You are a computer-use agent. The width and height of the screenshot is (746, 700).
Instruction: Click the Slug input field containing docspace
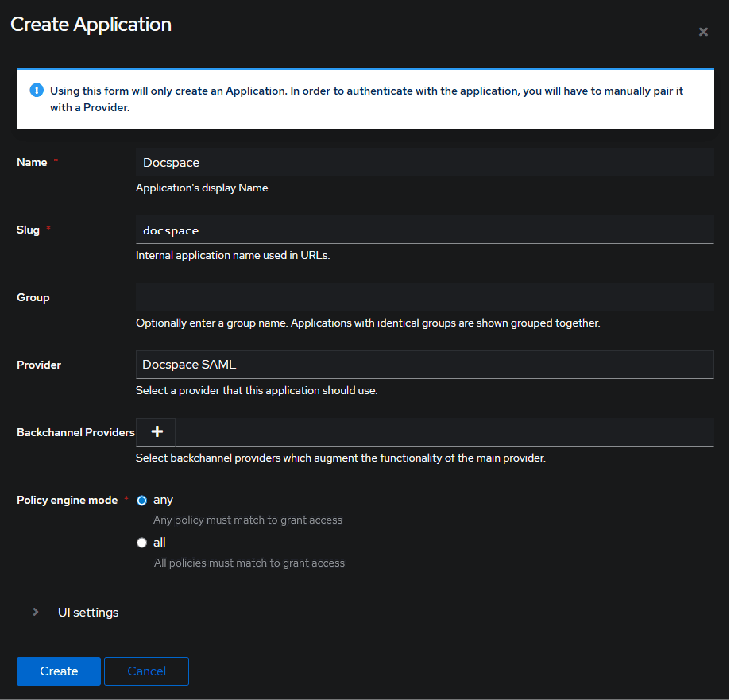tap(424, 230)
